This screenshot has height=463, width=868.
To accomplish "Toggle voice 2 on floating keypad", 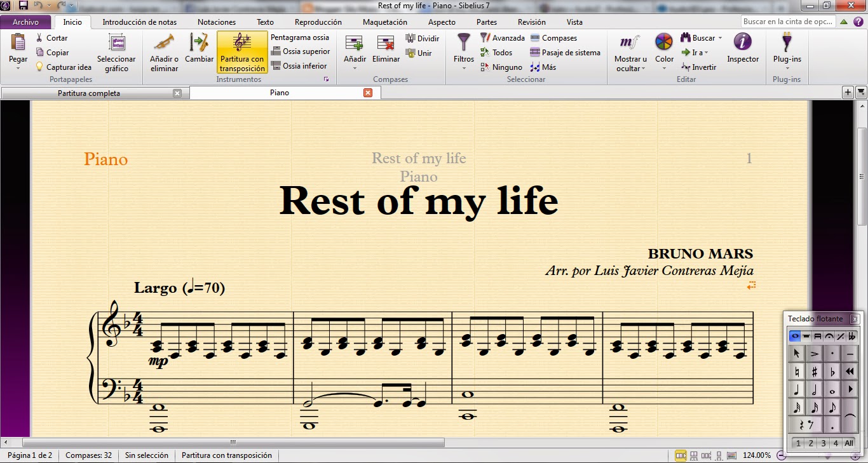I will [811, 443].
